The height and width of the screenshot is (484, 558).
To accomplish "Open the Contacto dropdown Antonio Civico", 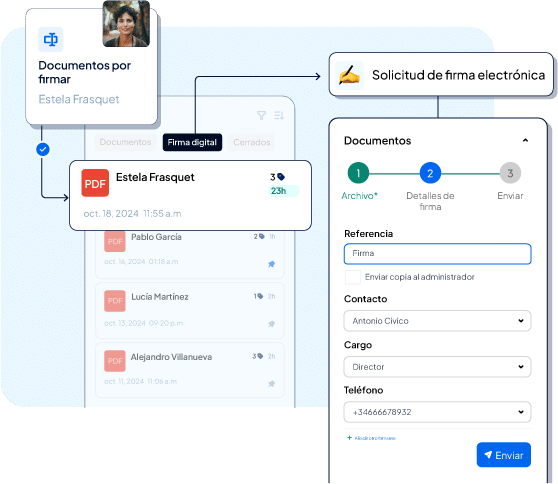I will coord(437,321).
